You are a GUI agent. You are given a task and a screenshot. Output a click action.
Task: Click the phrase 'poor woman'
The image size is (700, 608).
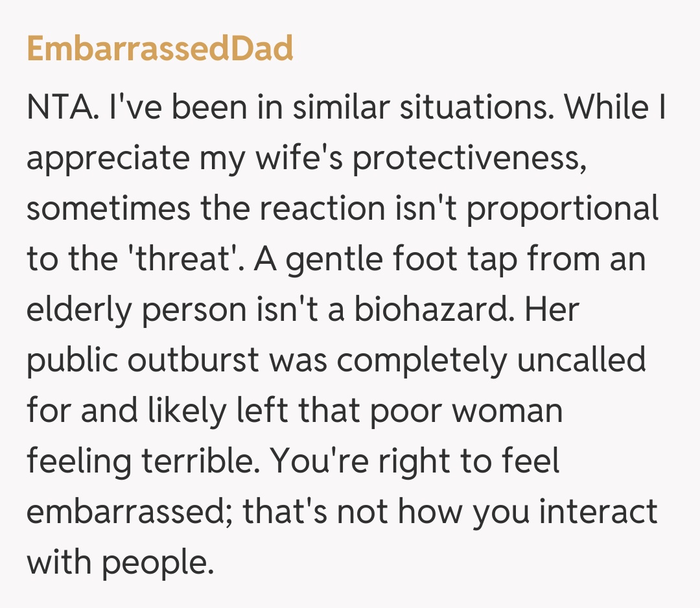465,412
